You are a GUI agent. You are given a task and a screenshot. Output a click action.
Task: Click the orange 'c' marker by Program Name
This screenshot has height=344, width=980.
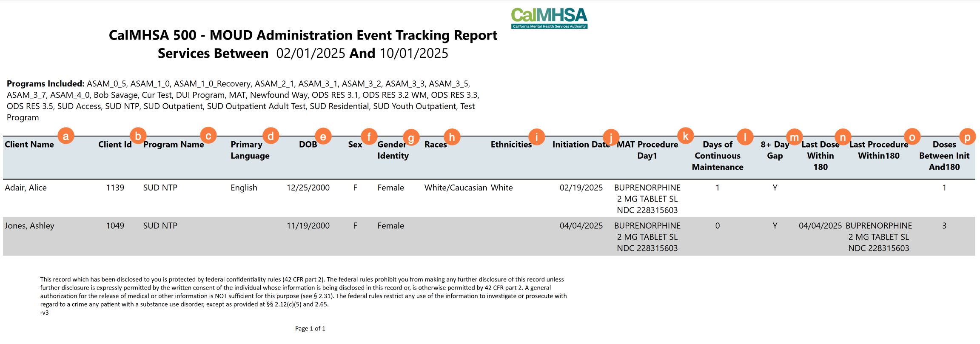[x=208, y=136]
